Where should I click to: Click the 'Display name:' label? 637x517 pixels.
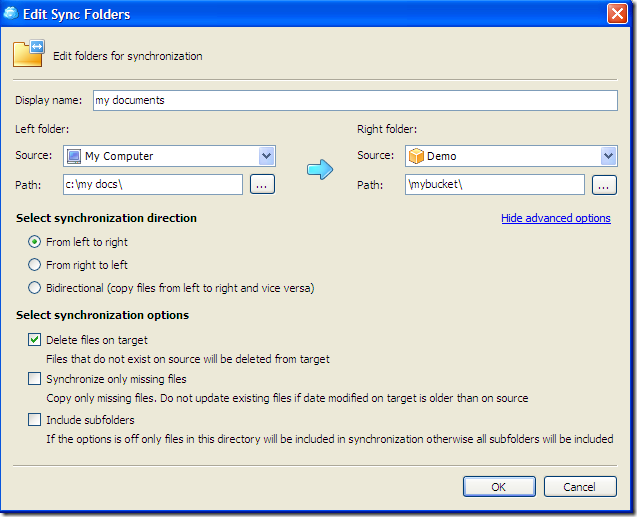pos(48,100)
